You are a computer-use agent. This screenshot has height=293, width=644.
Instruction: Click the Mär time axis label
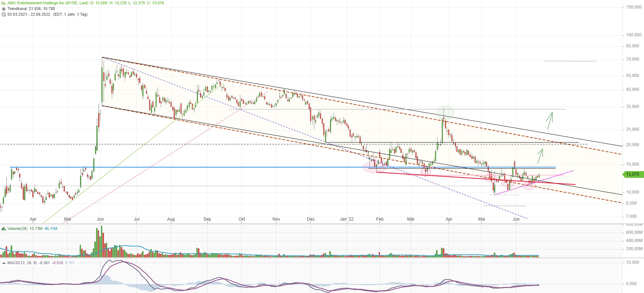coord(411,219)
